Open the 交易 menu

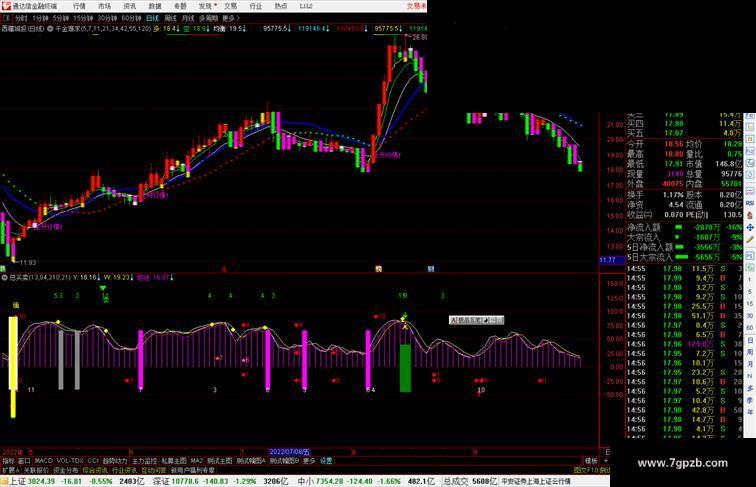click(x=230, y=6)
